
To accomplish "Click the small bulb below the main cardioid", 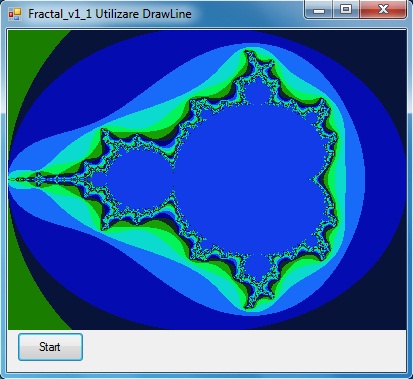I will point(255,266).
